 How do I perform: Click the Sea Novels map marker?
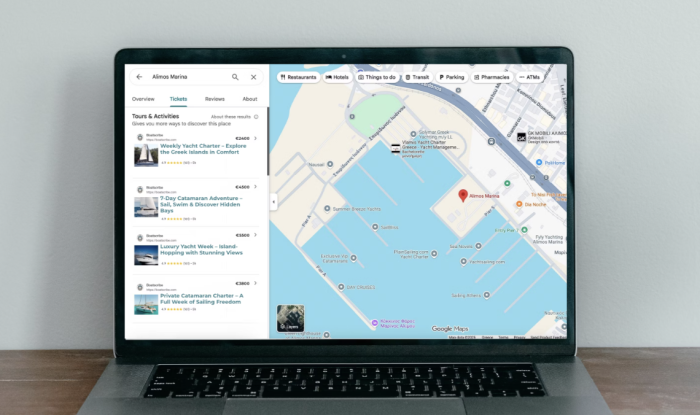(x=478, y=246)
